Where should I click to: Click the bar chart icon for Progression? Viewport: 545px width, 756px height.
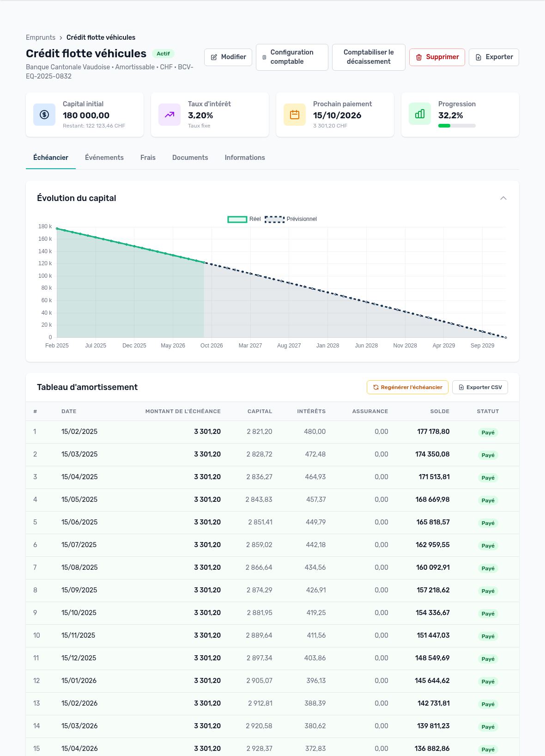[420, 114]
